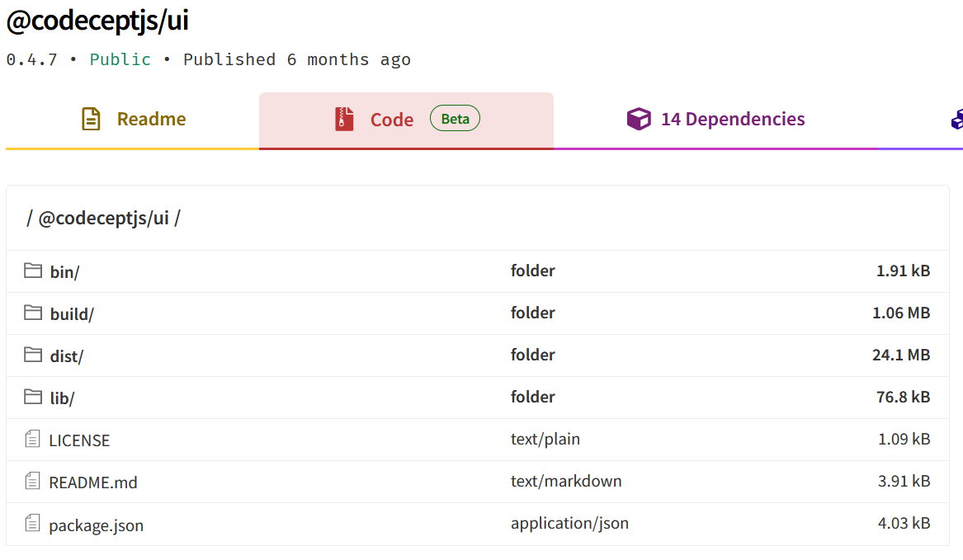
Task: Open the LICENSE file
Action: tap(79, 440)
